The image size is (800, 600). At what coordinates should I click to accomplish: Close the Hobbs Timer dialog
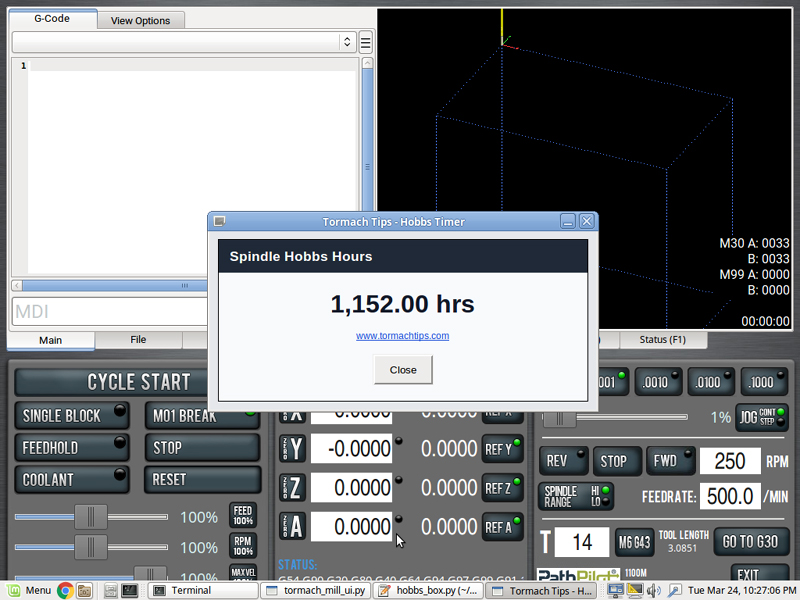403,369
